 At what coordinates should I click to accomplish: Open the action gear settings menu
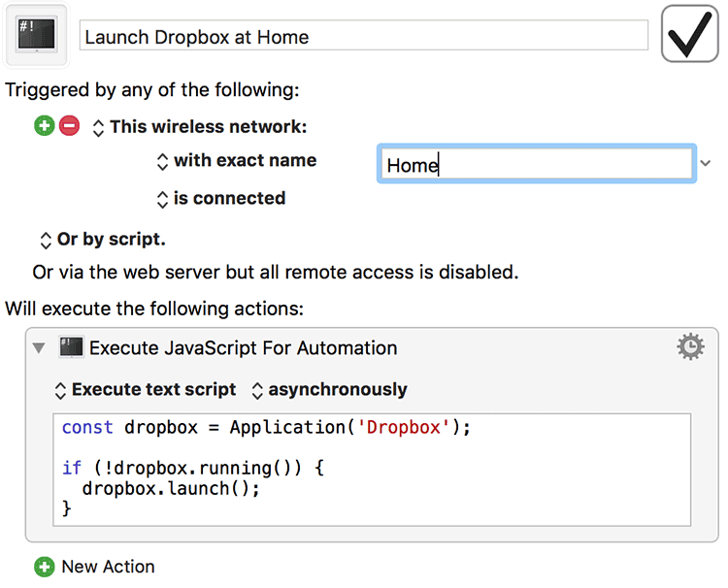pyautogui.click(x=690, y=346)
